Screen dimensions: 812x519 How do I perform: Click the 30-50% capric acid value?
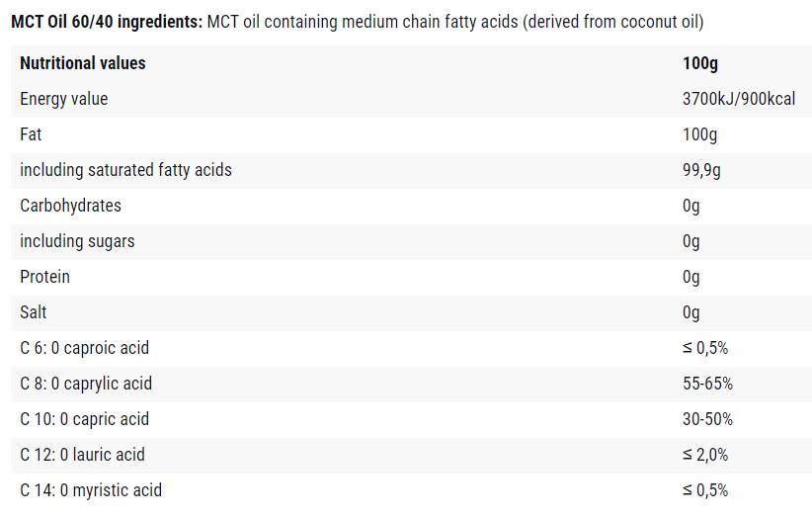click(x=707, y=419)
